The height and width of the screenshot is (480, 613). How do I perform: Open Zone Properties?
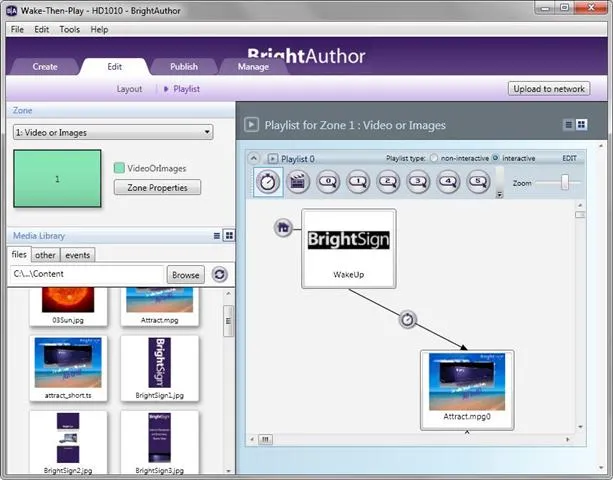157,188
